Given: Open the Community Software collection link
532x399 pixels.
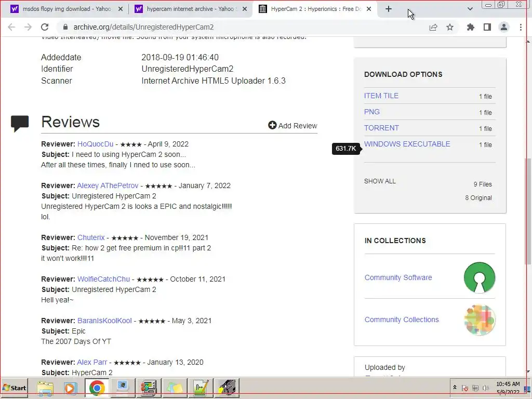Looking at the screenshot, I should (x=398, y=277).
